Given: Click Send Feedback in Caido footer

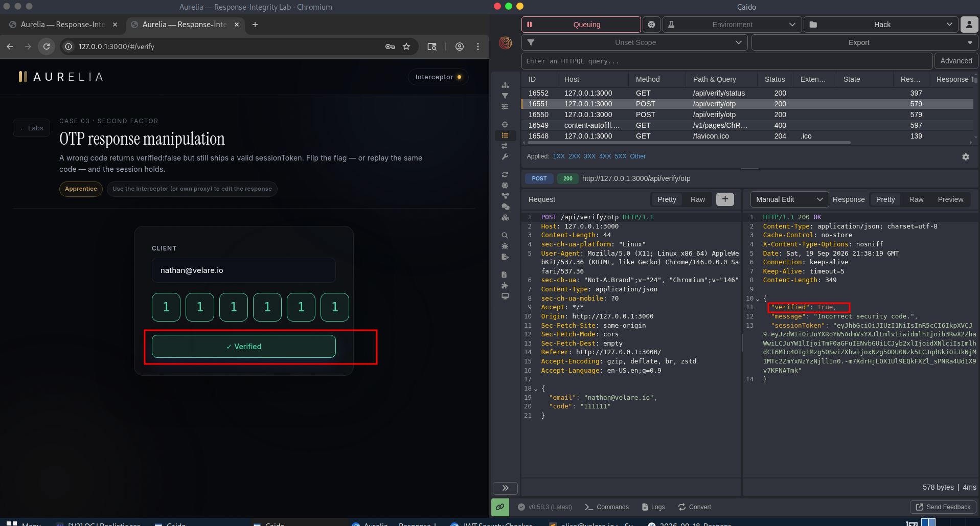Looking at the screenshot, I should point(943,507).
